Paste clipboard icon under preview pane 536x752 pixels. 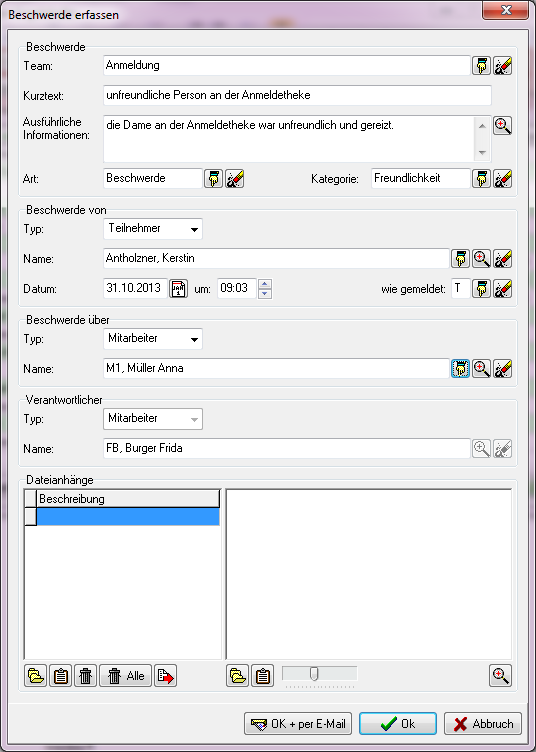coord(262,676)
